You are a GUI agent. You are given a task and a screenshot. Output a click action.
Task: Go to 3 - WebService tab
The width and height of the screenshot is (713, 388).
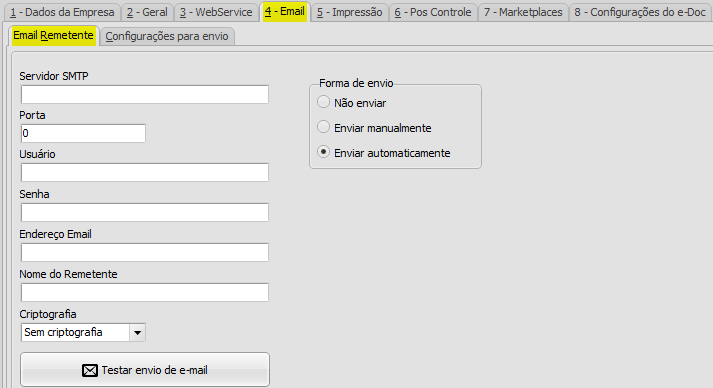pyautogui.click(x=216, y=12)
